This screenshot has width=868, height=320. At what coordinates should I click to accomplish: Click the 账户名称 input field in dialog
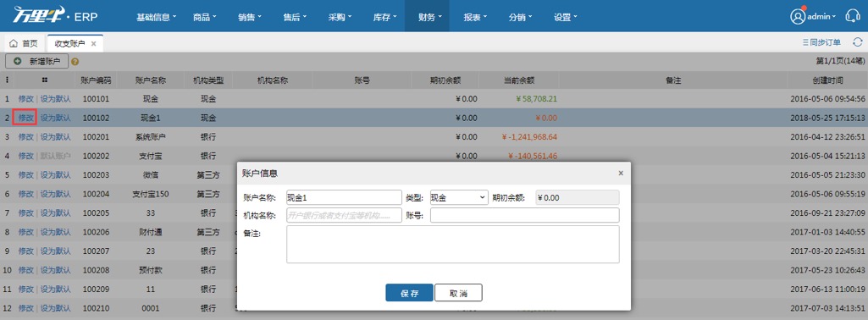(x=344, y=197)
